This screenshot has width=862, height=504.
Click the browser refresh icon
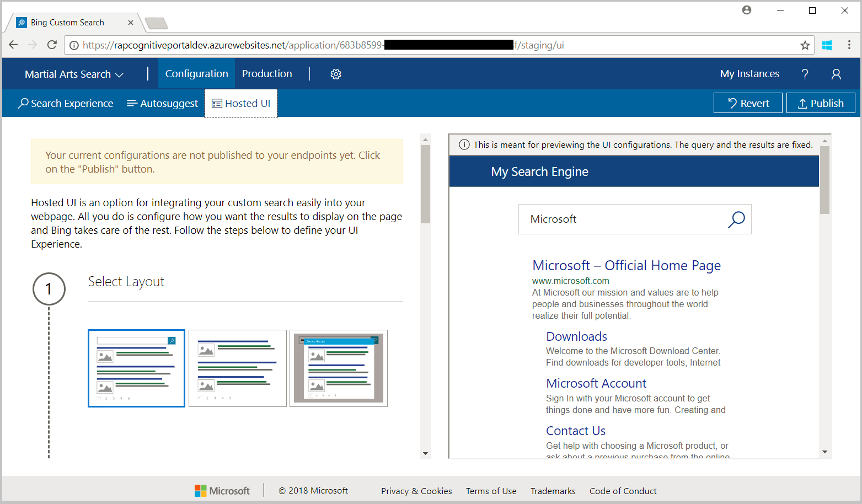click(52, 45)
